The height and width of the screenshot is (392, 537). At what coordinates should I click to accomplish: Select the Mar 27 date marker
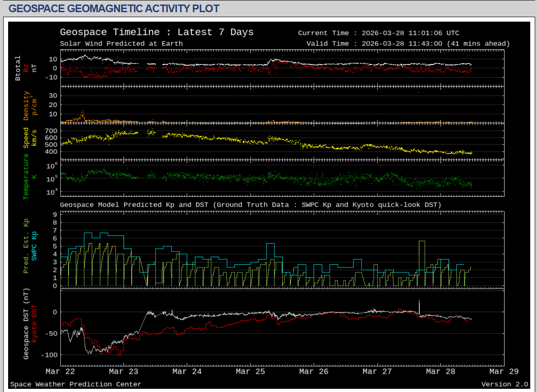377,372
